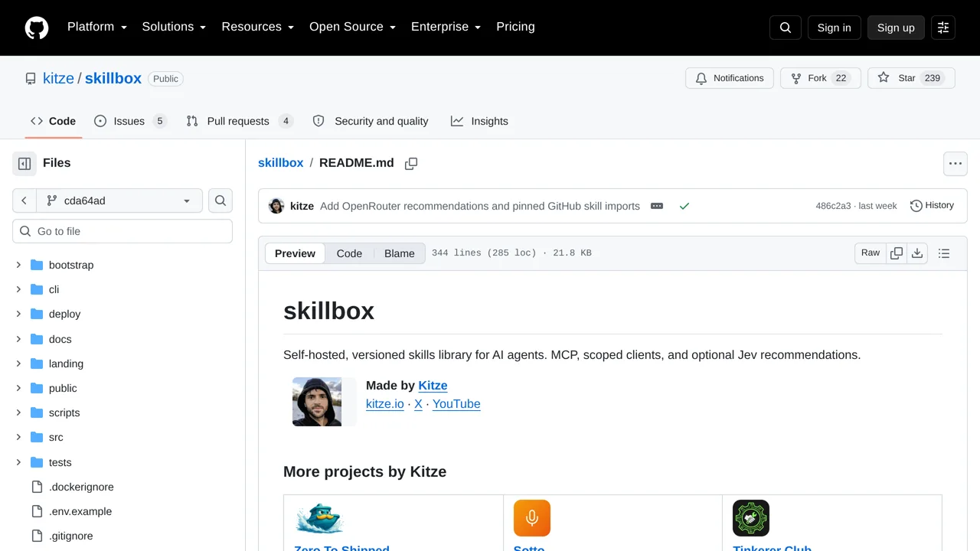
Task: Open the Issues tab
Action: [130, 121]
